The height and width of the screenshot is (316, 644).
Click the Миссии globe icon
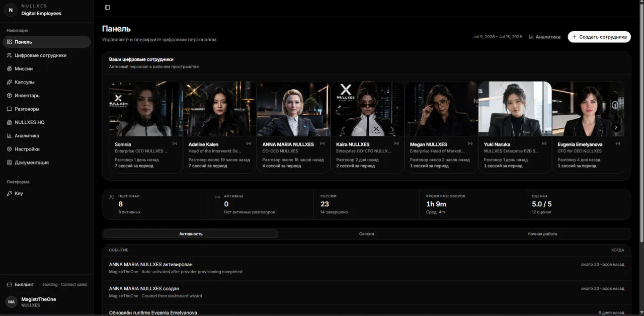pos(10,69)
